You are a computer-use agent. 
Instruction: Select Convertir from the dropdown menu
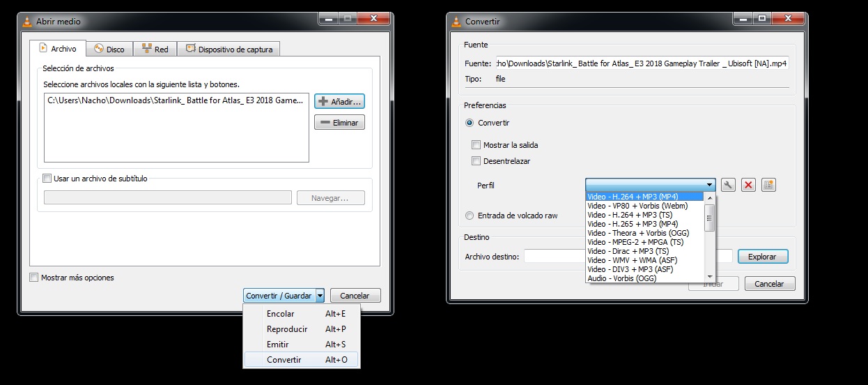(x=284, y=360)
